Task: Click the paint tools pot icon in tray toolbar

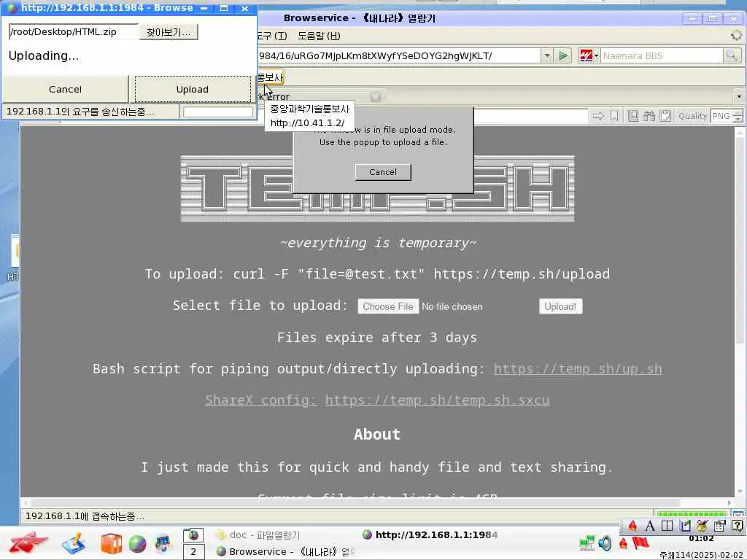Action: pyautogui.click(x=702, y=526)
